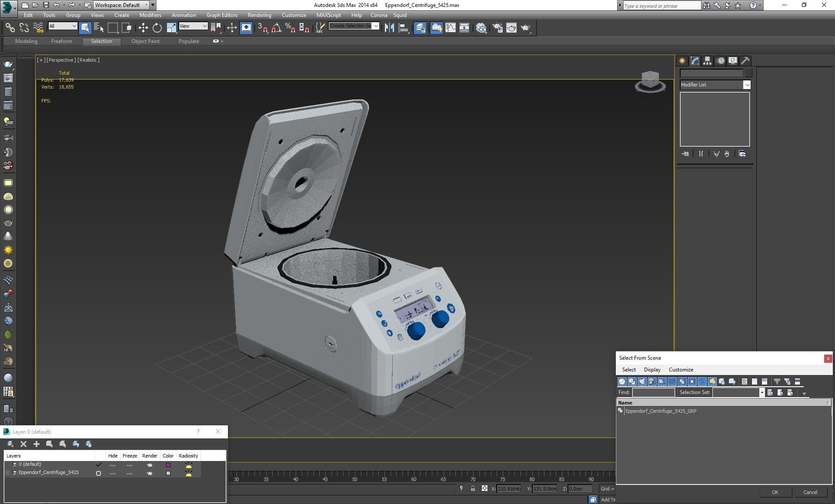The height and width of the screenshot is (504, 835).
Task: Click the Pin Stack icon under the modifier stack
Action: (685, 154)
